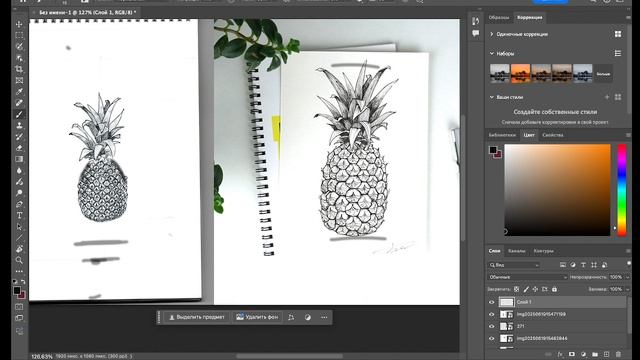Create new fill or adjustment layer

pos(583,354)
